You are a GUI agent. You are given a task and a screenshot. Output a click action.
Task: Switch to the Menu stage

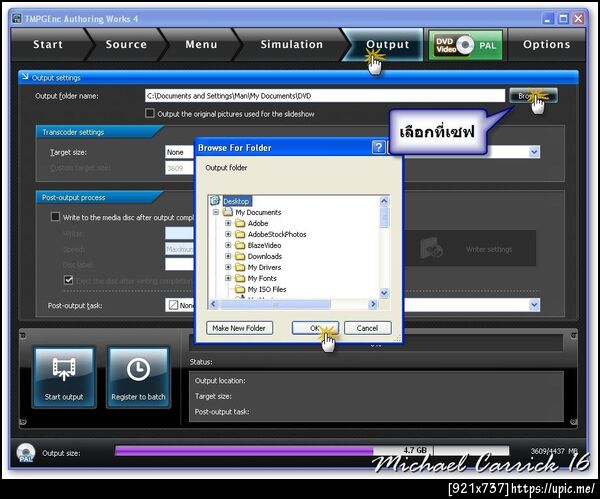(x=201, y=44)
